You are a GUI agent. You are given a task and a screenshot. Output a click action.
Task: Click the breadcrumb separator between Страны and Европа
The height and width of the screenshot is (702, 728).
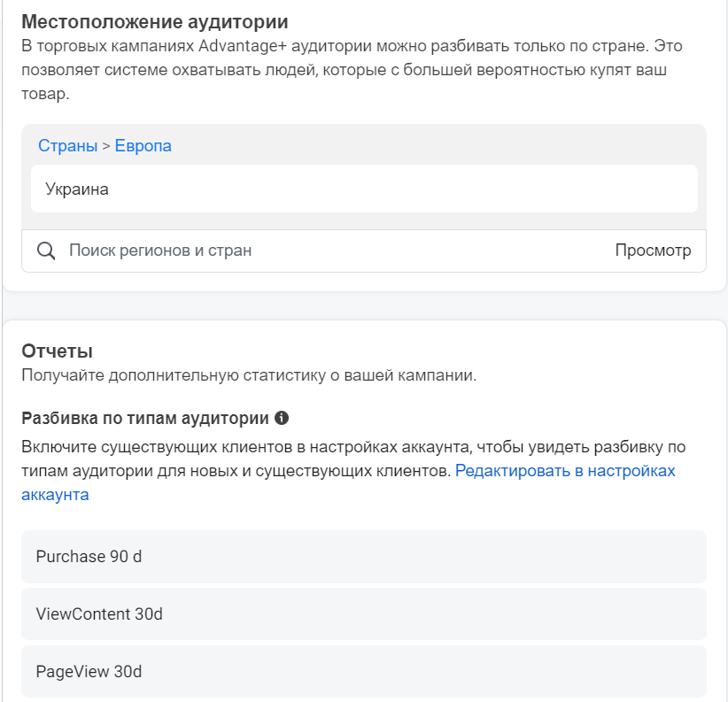pyautogui.click(x=106, y=146)
